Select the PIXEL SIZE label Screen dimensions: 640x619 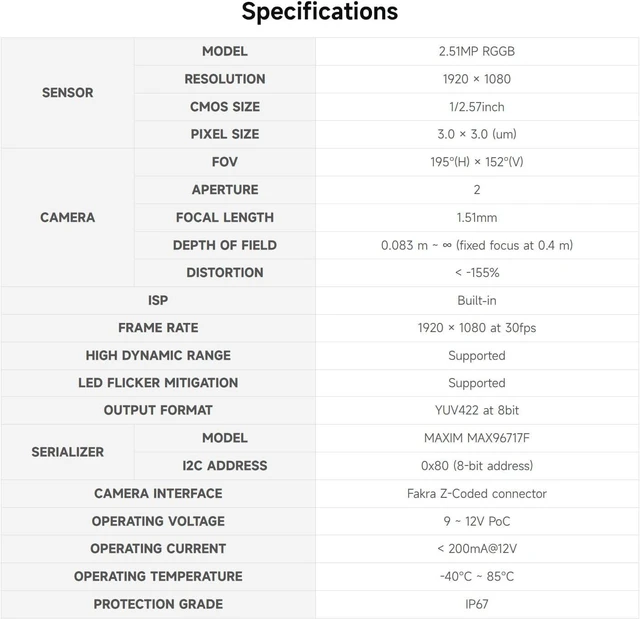pos(225,134)
